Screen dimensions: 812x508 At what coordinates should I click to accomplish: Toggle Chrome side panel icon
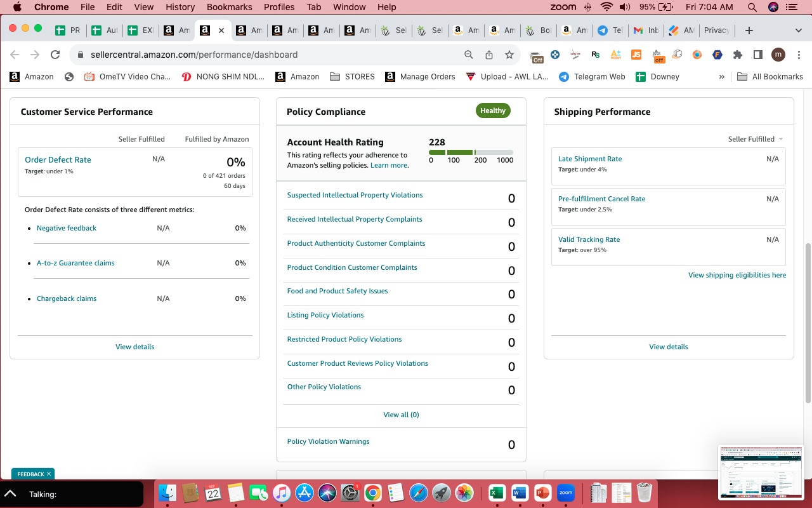pos(757,55)
